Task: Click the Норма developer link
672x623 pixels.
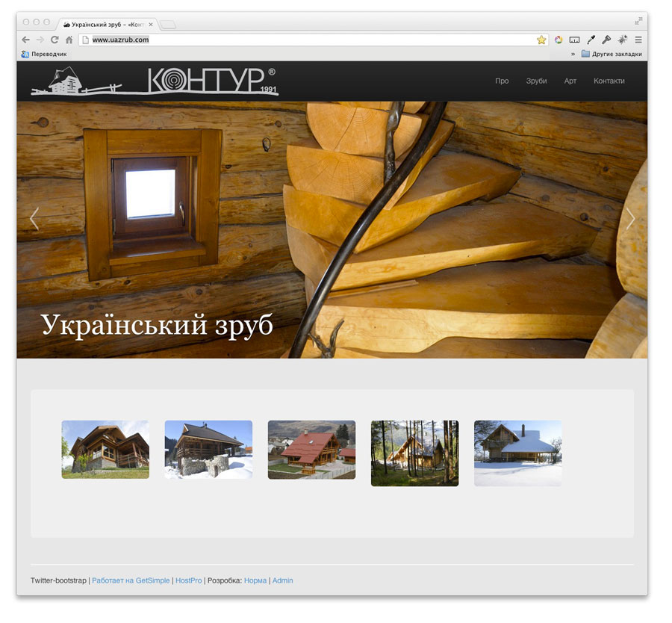Action: click(x=256, y=580)
